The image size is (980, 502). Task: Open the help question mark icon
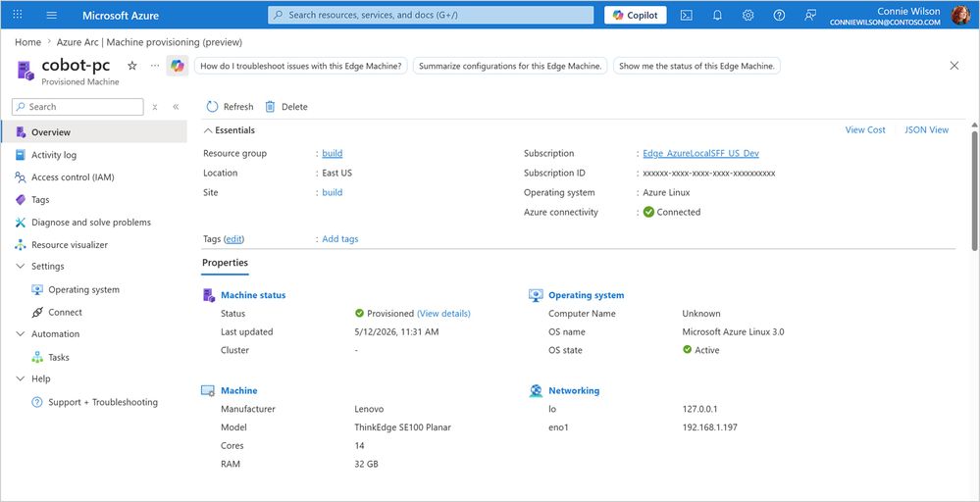click(x=779, y=15)
